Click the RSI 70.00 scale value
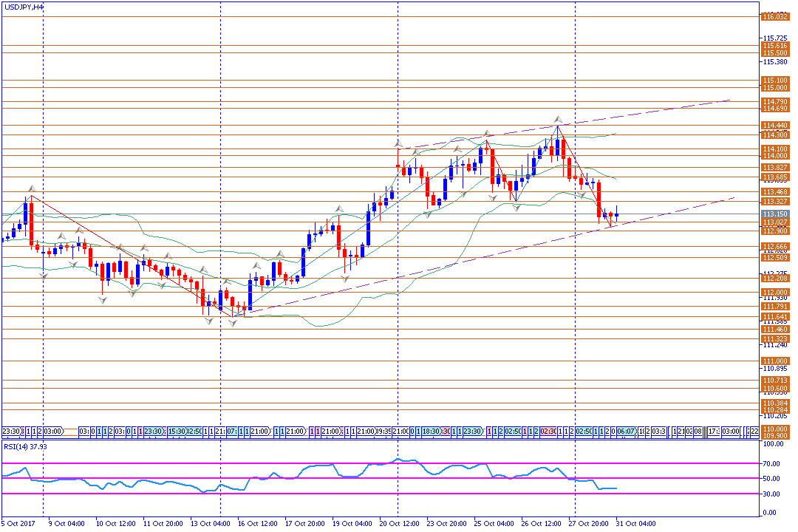Image resolution: width=798 pixels, height=532 pixels. click(772, 464)
